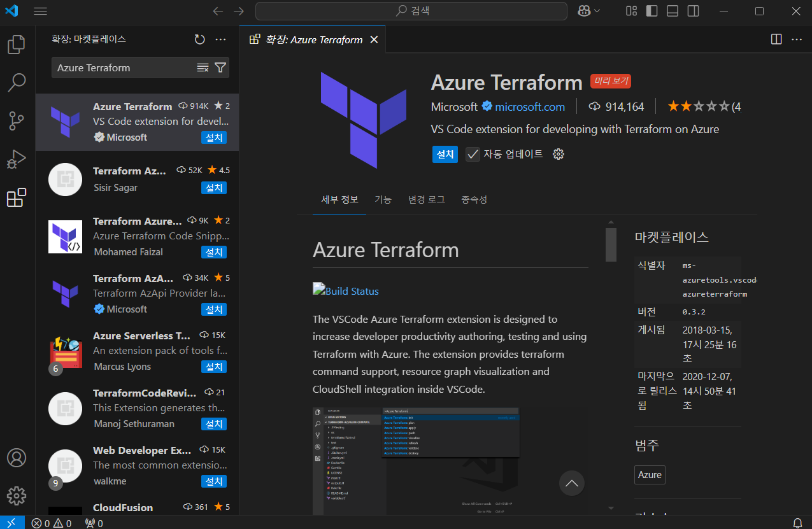Open the Azure category tag
The height and width of the screenshot is (529, 812).
pos(650,475)
